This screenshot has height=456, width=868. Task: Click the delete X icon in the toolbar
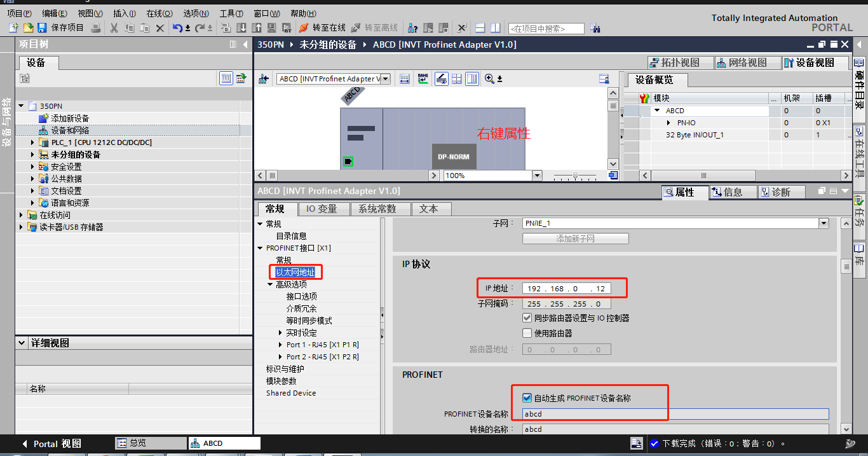(159, 28)
